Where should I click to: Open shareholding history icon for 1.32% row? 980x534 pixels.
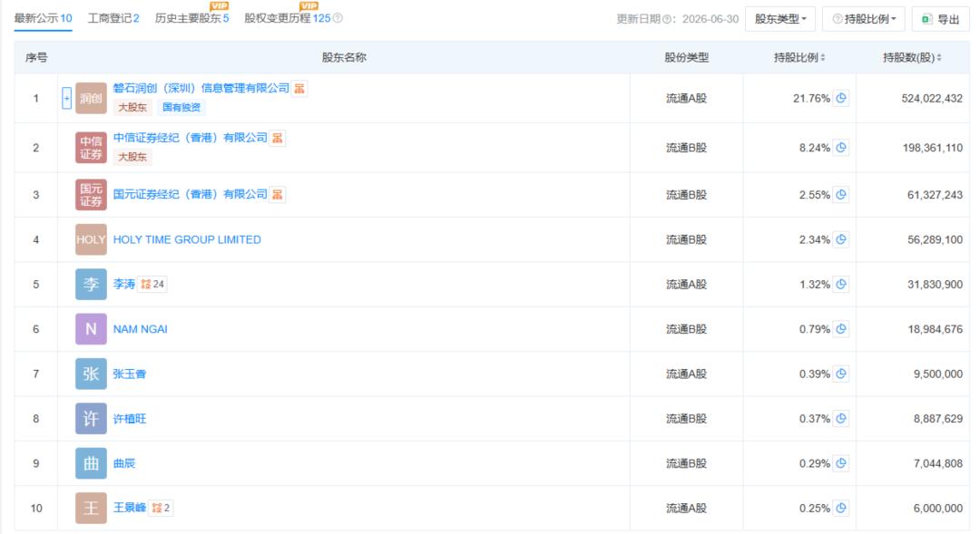click(x=841, y=284)
